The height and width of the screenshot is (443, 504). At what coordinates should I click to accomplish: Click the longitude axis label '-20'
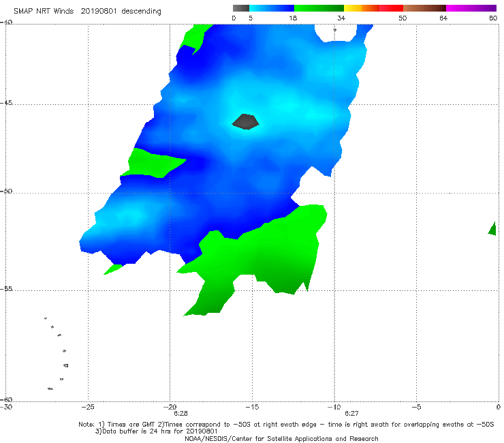pos(170,407)
